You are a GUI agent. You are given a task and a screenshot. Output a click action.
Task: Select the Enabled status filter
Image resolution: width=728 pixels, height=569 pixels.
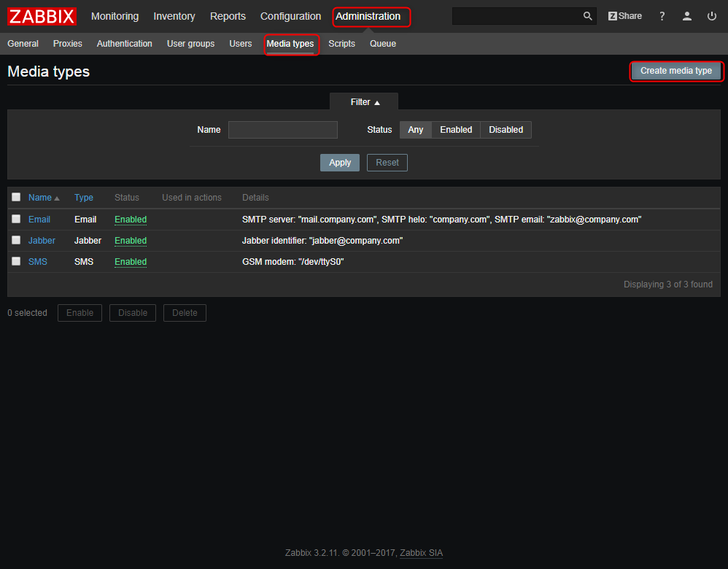click(x=456, y=130)
